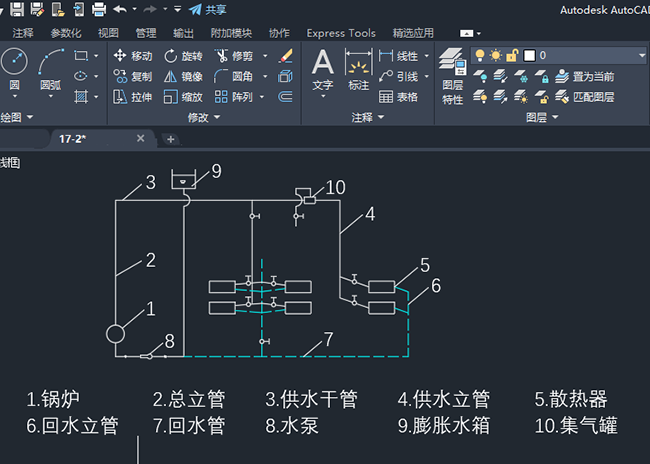The height and width of the screenshot is (464, 650).
Task: Open the 圆角 fillet dropdown arrow
Action: coord(265,76)
